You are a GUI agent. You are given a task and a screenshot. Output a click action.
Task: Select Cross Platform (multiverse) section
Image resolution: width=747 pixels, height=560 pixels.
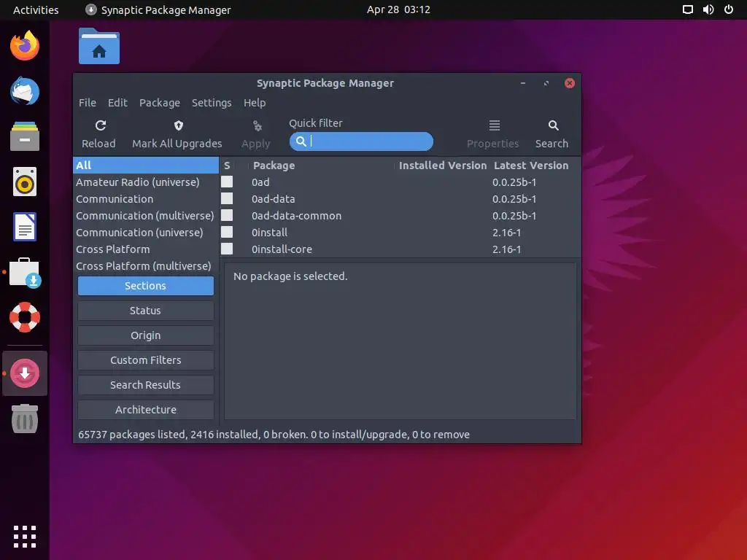146,265
